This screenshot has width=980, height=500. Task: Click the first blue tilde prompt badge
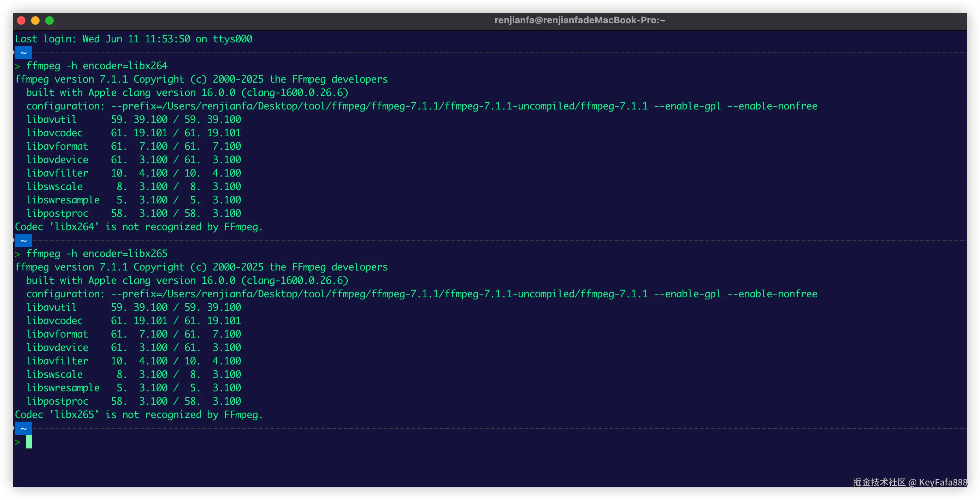pos(23,53)
